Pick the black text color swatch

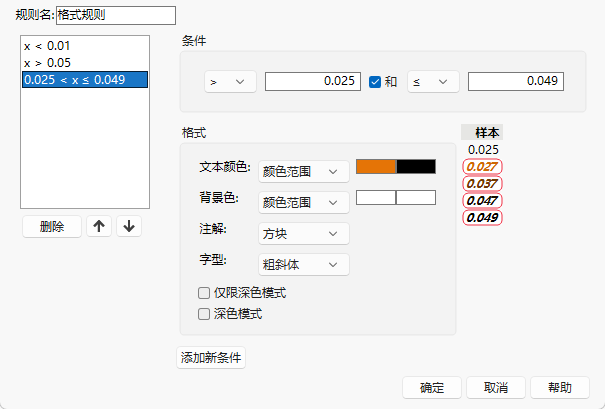416,167
